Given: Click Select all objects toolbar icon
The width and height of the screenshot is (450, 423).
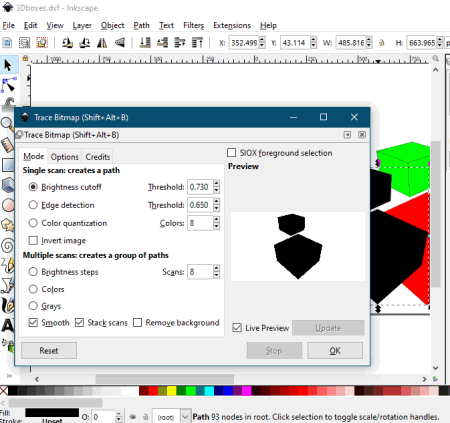Looking at the screenshot, I should tap(7, 43).
